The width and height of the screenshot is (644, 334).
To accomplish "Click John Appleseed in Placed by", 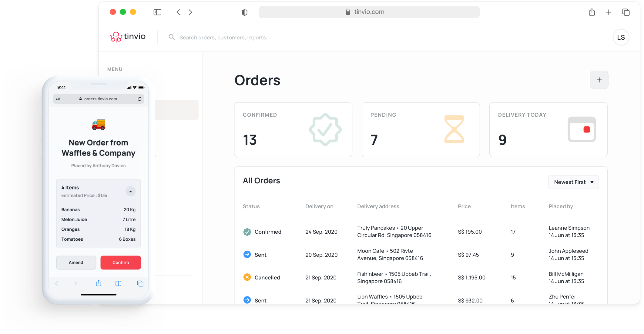I will tap(568, 251).
